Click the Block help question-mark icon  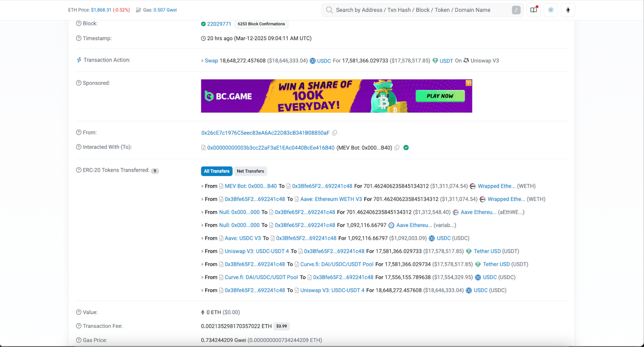pyautogui.click(x=78, y=23)
